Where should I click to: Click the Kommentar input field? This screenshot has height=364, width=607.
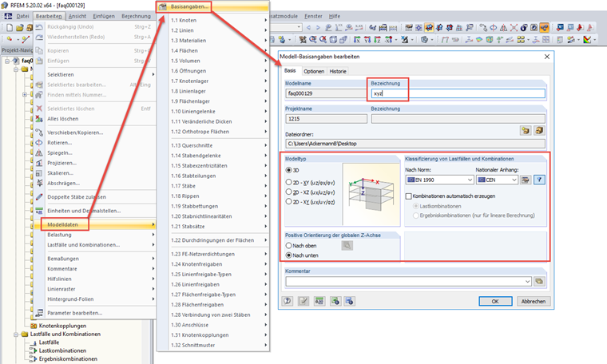(x=405, y=282)
